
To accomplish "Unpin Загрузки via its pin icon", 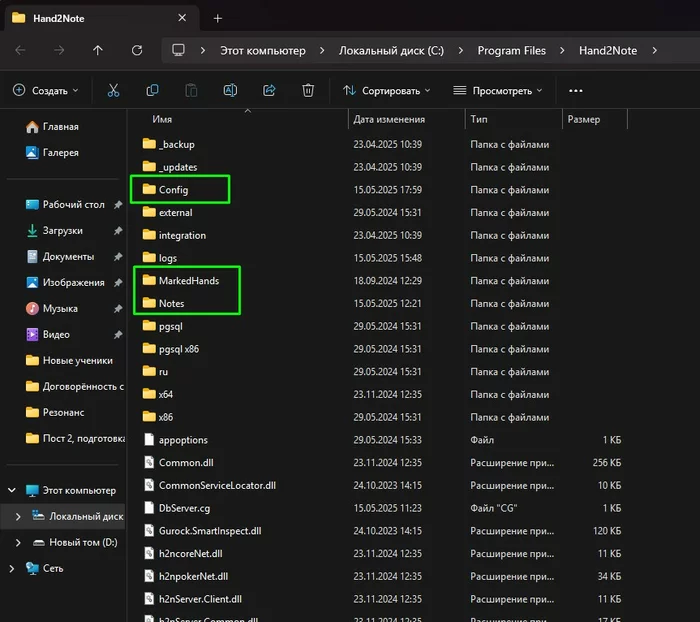I will coord(118,231).
